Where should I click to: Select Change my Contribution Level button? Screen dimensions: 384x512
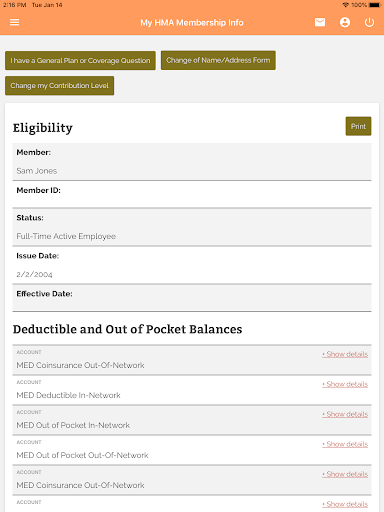(59, 86)
